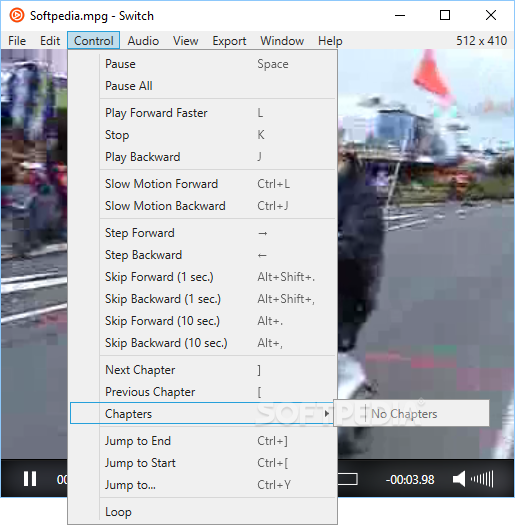Close the open Control menu

point(93,41)
